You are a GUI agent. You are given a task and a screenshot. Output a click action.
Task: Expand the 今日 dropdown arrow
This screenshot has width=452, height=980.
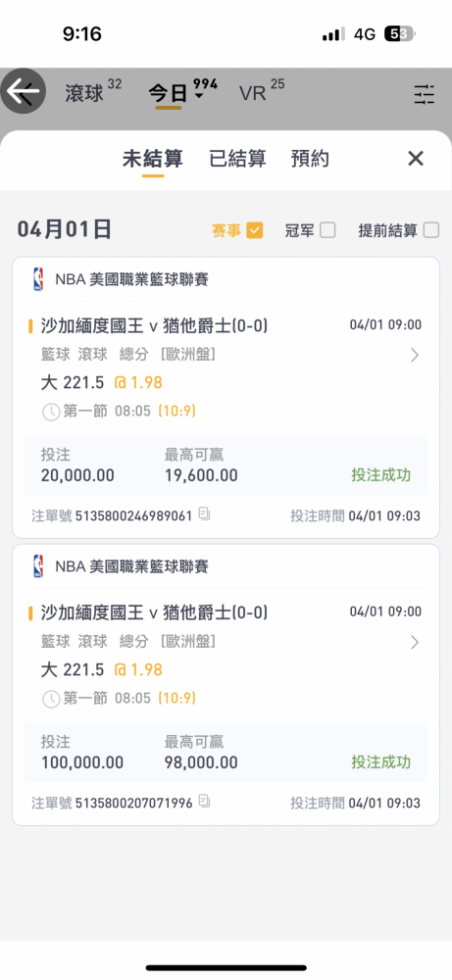click(199, 97)
